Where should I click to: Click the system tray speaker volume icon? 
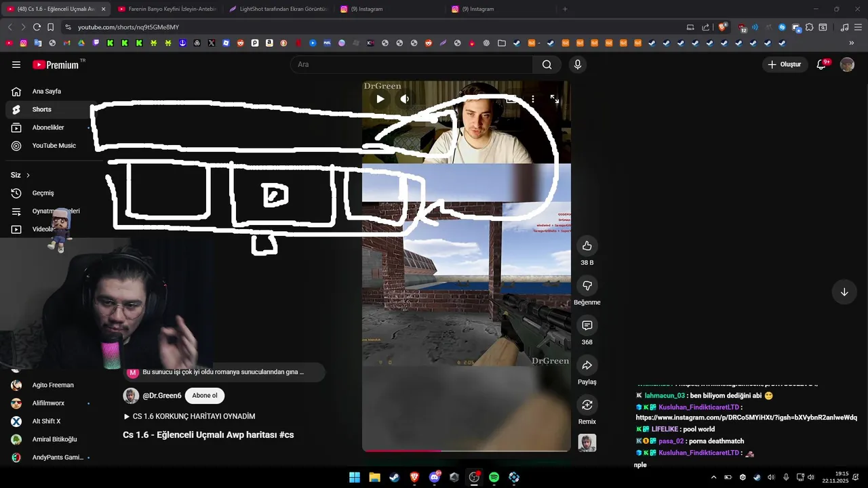tap(811, 477)
